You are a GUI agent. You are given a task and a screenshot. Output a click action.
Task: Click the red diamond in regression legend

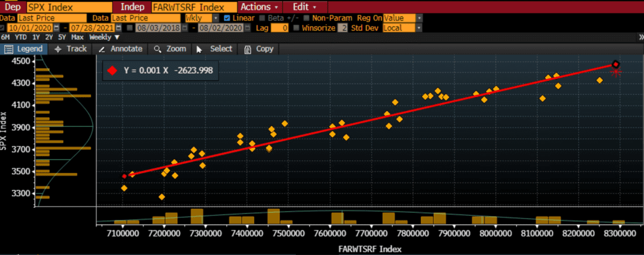112,71
